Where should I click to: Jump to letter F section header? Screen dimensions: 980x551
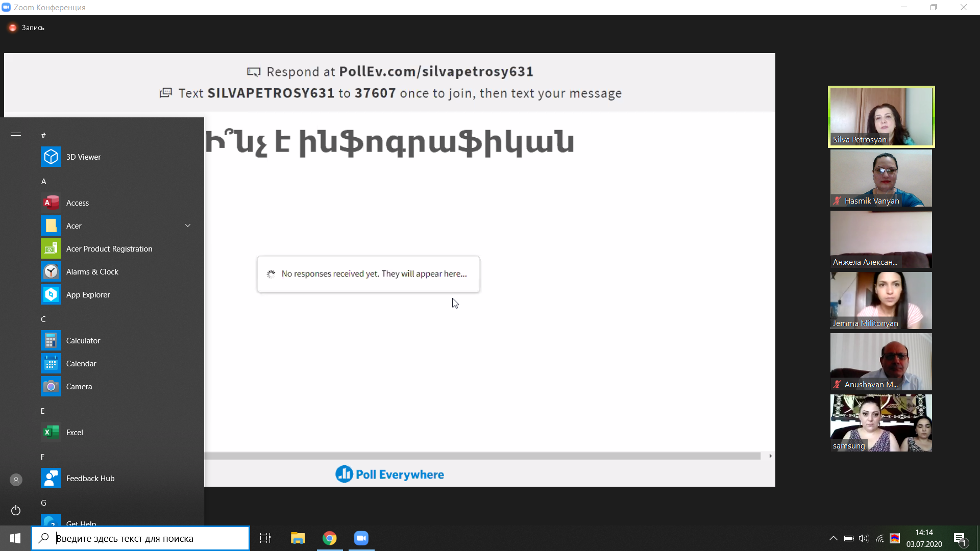[x=43, y=457]
